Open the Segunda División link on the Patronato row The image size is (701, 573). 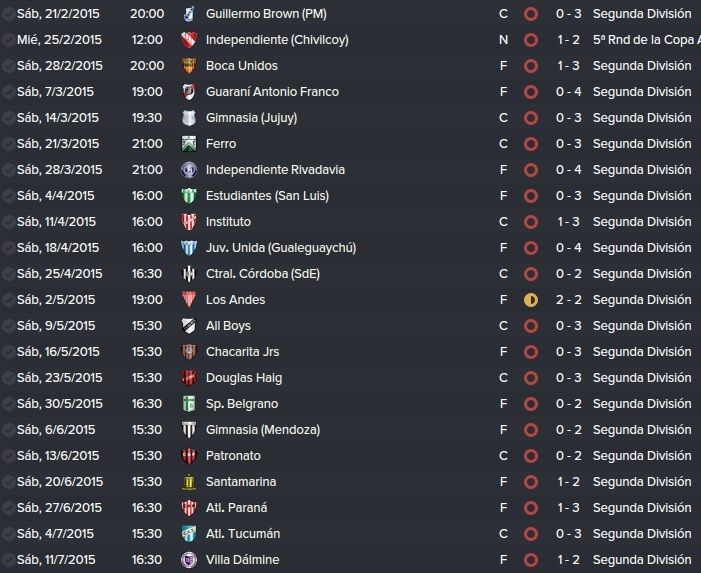[642, 456]
